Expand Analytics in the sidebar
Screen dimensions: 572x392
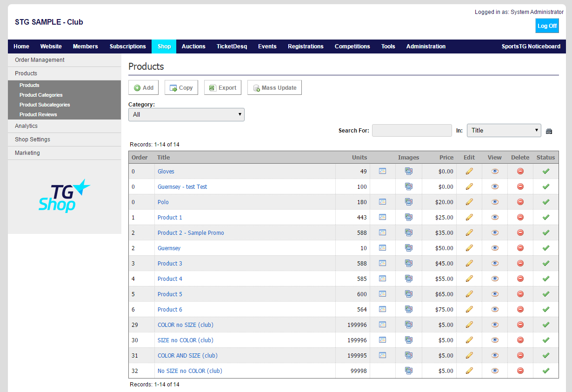coord(27,126)
